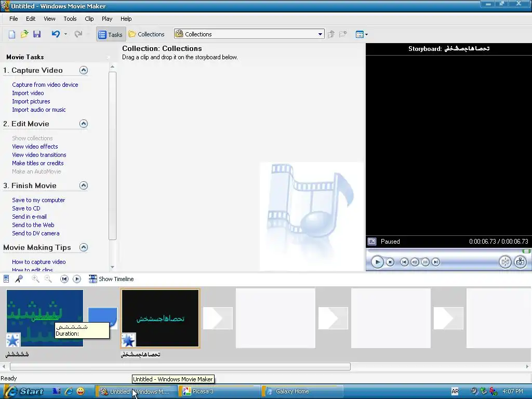Create a new project with the New icon
532x399 pixels.
(x=12, y=34)
